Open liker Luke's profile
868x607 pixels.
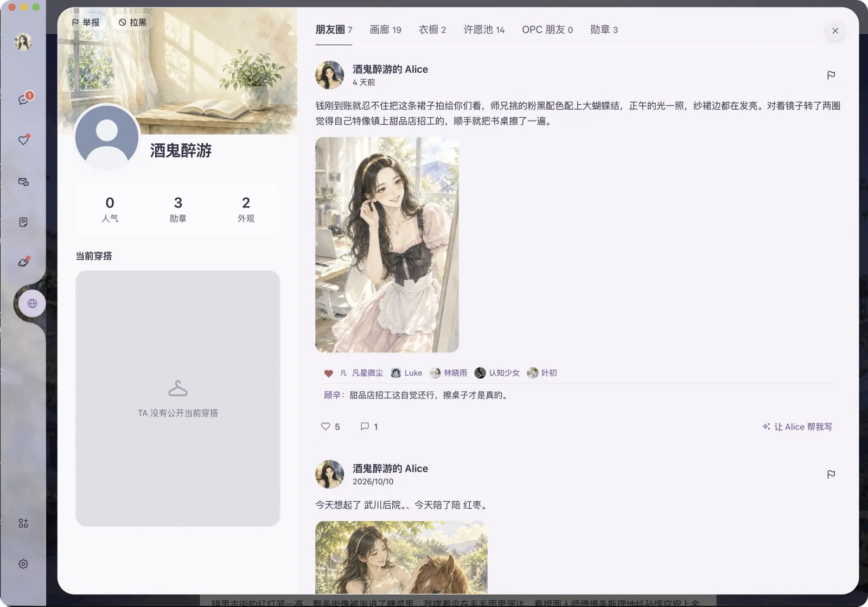pos(406,373)
